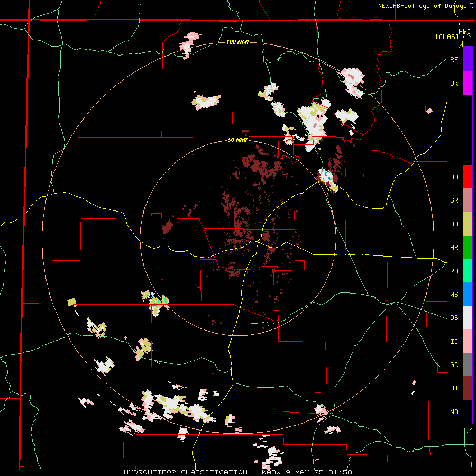Click the BI legend label
This screenshot has height=476, width=476.
coord(454,388)
